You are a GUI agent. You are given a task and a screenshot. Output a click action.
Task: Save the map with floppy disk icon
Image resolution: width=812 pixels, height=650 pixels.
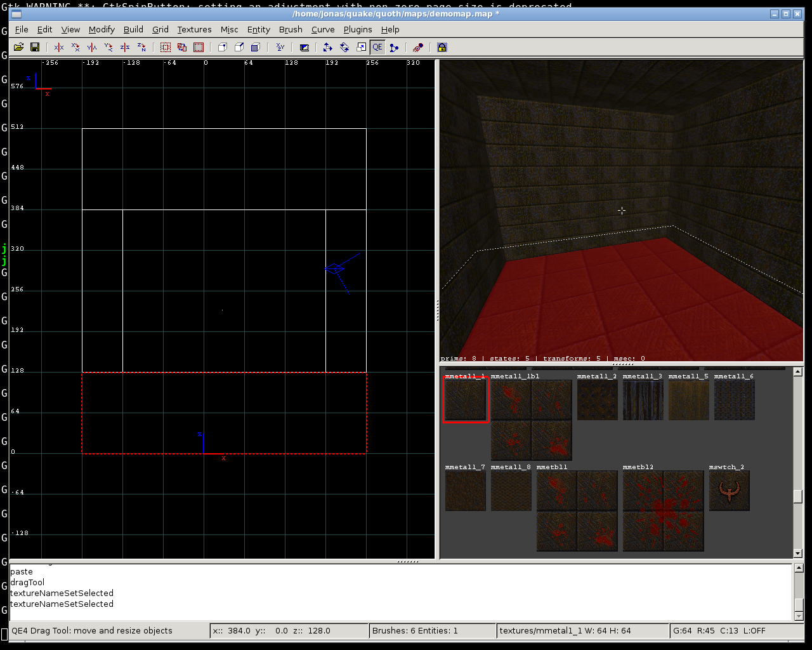[35, 47]
